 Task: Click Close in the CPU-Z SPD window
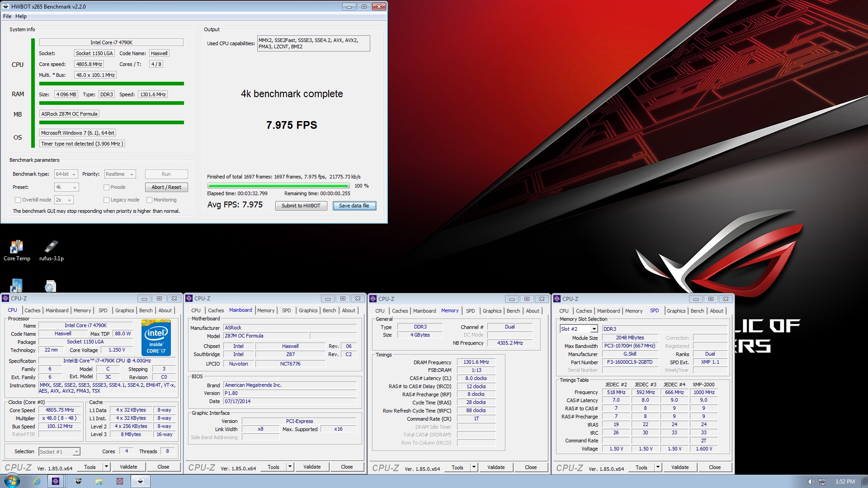click(x=715, y=467)
